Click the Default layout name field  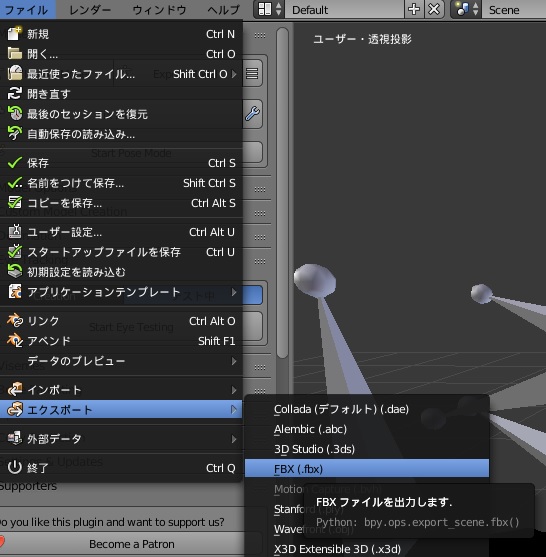pos(345,10)
